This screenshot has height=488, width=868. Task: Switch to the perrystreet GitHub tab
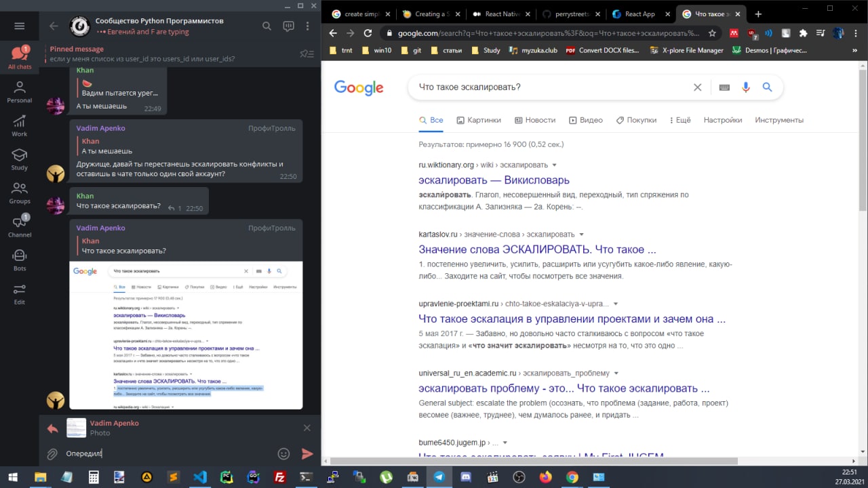pos(569,14)
